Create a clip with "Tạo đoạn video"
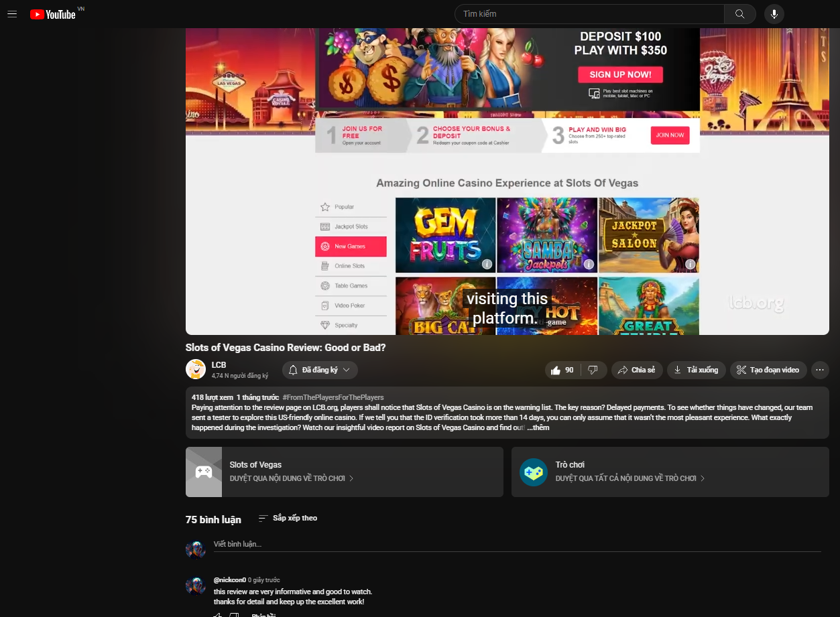This screenshot has height=617, width=840. click(768, 370)
